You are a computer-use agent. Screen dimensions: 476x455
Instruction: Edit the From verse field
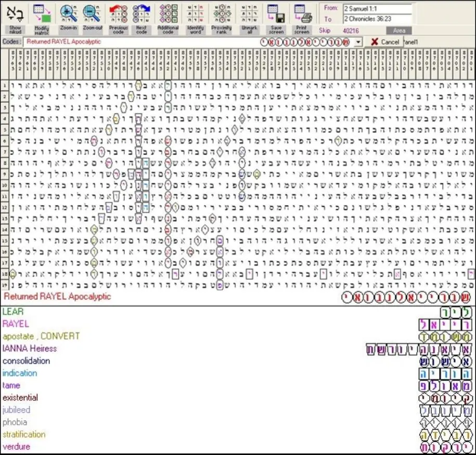tap(377, 9)
